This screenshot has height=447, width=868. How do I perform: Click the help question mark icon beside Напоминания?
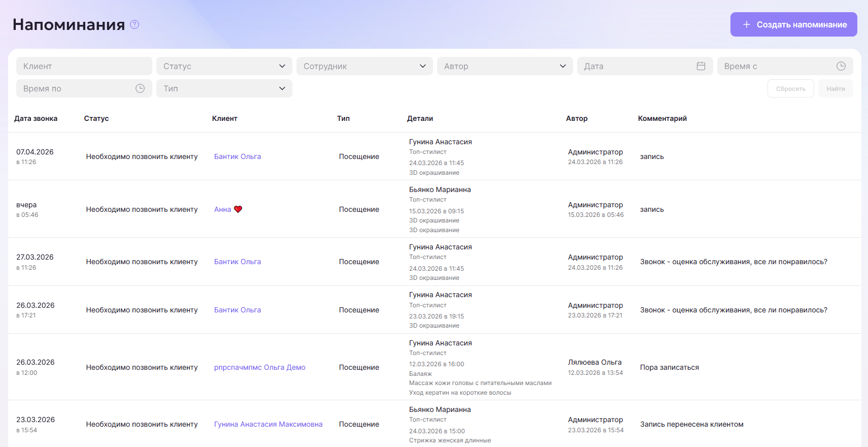coord(135,24)
